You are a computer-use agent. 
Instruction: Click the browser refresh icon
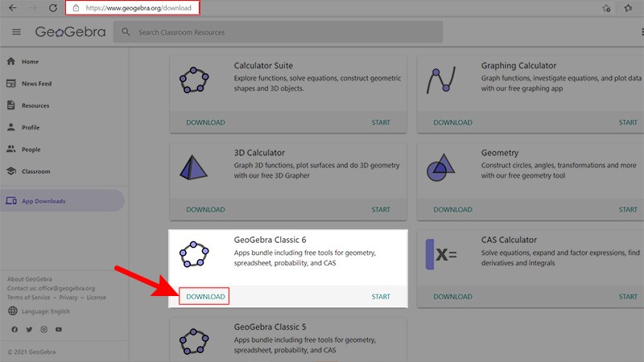tap(52, 8)
